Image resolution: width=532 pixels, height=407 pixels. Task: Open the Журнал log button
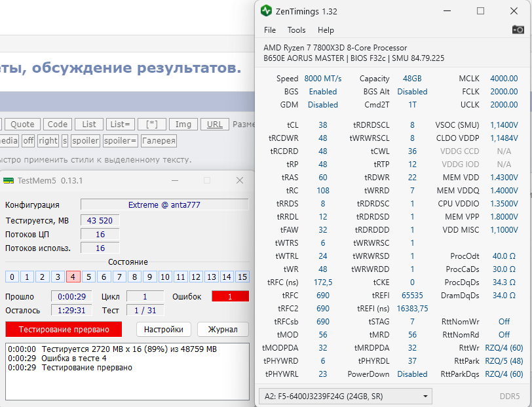[x=223, y=329]
